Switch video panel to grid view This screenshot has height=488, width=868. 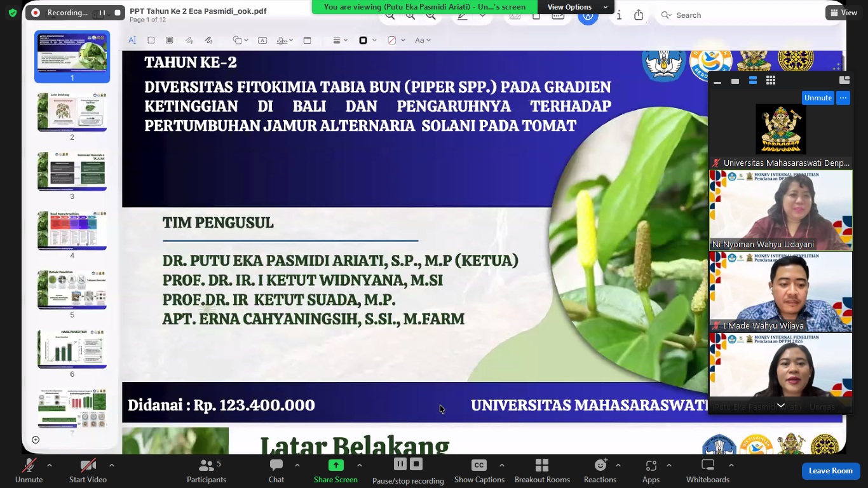[x=771, y=81]
